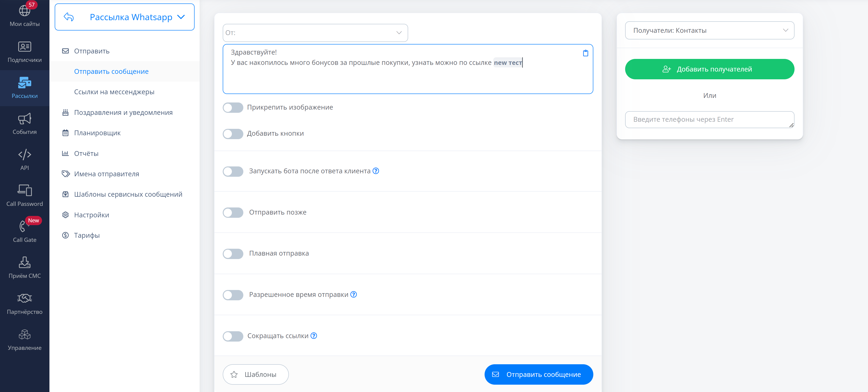Viewport: 868px width, 392px height.
Task: Click the Добавить получателей green button
Action: click(x=709, y=69)
